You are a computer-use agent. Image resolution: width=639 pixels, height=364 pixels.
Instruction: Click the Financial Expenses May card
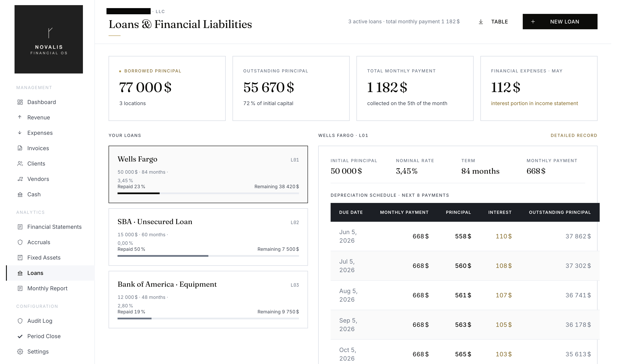pos(539,88)
